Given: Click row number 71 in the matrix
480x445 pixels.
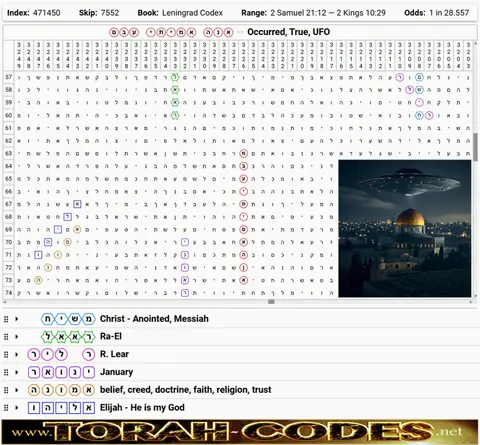Looking at the screenshot, I should 9,255.
